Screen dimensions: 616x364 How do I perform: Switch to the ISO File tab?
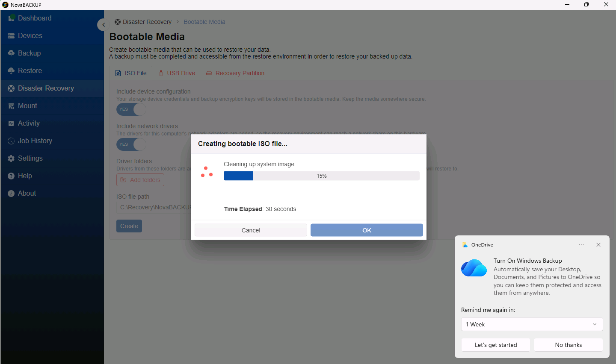point(131,73)
